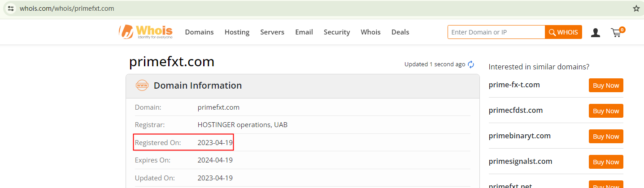644x188 pixels.
Task: Click the orange WHOIS search button
Action: tap(563, 32)
